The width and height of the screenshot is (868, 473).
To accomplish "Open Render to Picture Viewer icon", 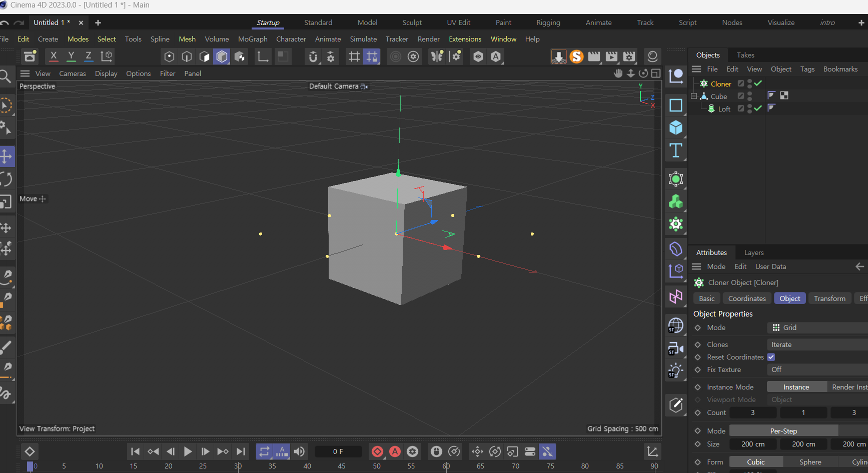I will coord(611,56).
